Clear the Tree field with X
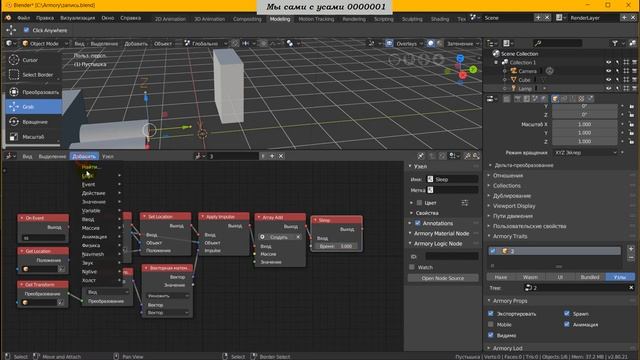This screenshot has width=640, height=360. coord(631,288)
